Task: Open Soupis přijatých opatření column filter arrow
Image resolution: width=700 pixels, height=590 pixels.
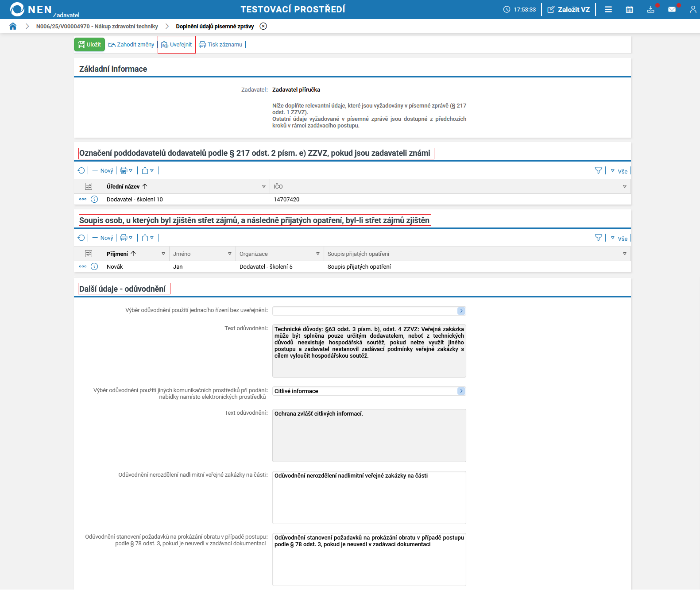Action: click(x=625, y=254)
